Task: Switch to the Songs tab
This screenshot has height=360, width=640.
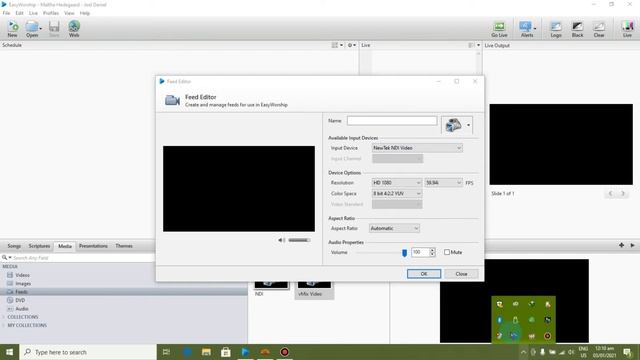Action: coord(14,246)
